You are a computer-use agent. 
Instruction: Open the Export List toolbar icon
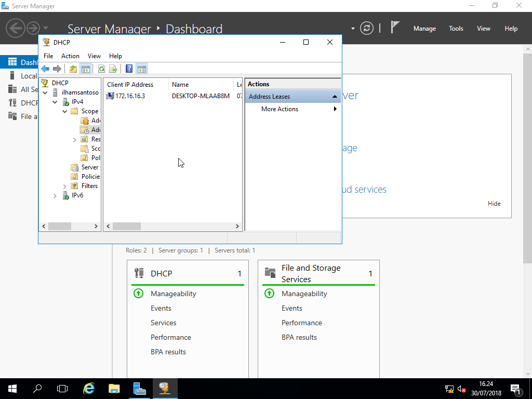click(x=113, y=68)
